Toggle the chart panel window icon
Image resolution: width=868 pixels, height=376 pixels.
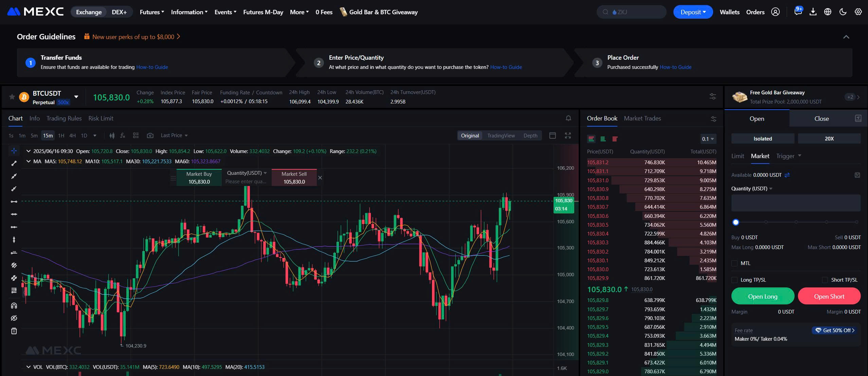pos(553,135)
